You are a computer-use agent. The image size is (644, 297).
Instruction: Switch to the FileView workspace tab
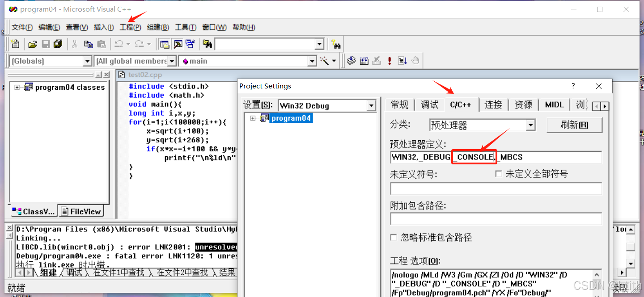click(x=81, y=212)
